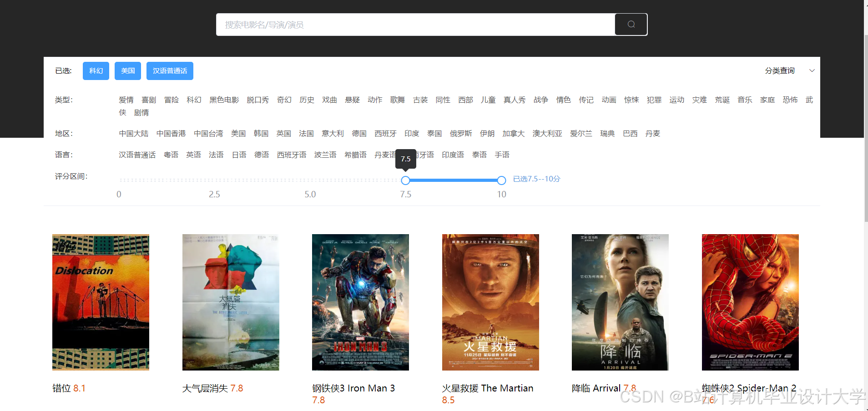
Task: Open the Spider-Man 2 poster
Action: (750, 302)
